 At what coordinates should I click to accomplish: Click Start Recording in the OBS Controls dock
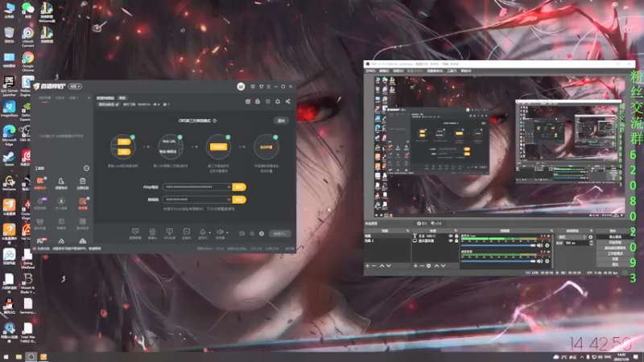point(615,243)
